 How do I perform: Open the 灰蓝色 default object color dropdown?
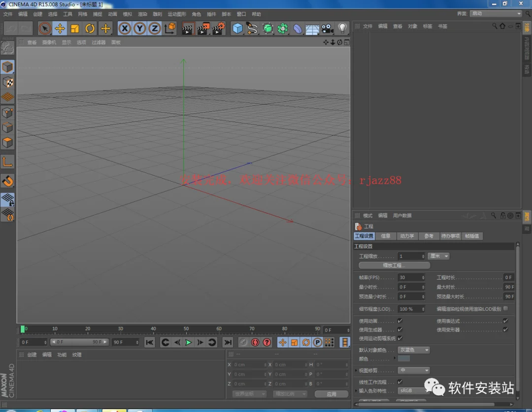[414, 350]
